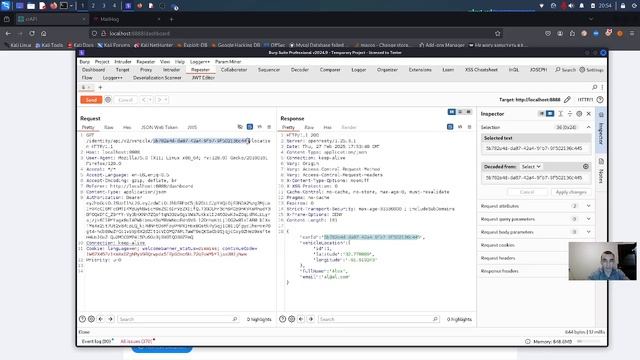Screen dimensions: 640x360
Task: Open request search help icon
Action: [82, 319]
